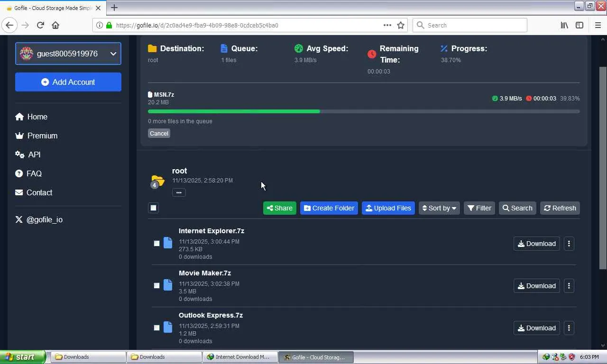This screenshot has height=364, width=607.
Task: Go back to the previous page
Action: pos(9,25)
